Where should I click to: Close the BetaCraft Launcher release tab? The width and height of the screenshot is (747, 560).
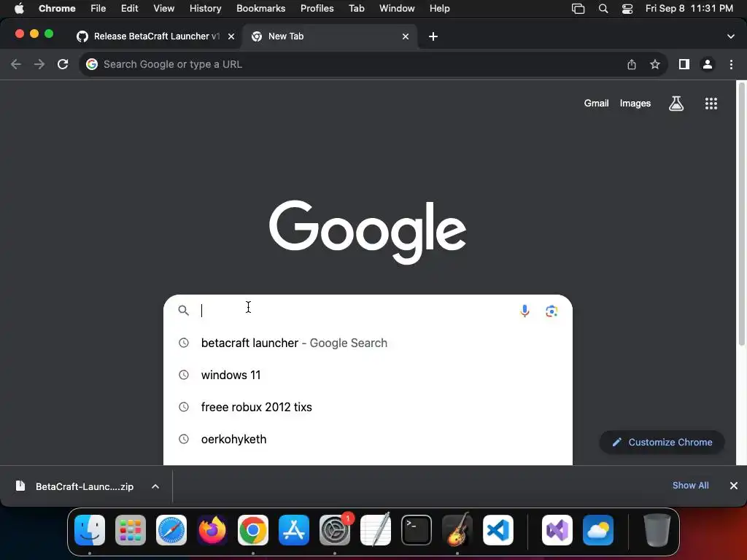(231, 36)
